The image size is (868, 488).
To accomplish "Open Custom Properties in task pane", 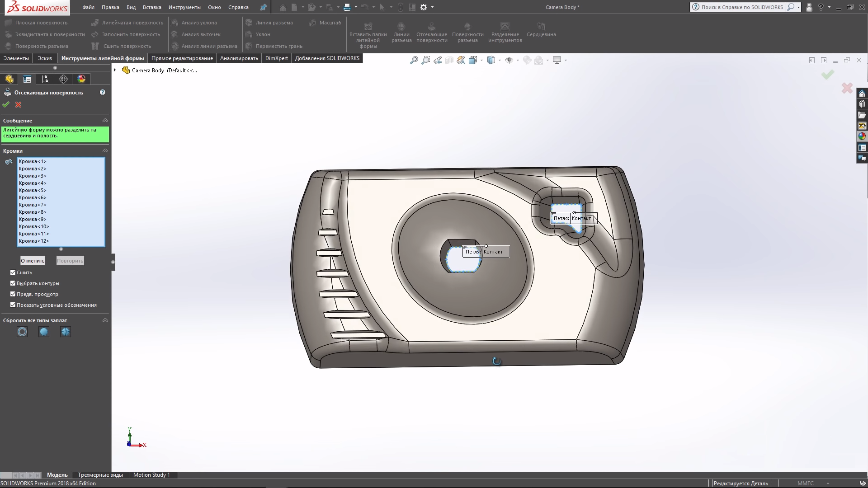I will (862, 147).
